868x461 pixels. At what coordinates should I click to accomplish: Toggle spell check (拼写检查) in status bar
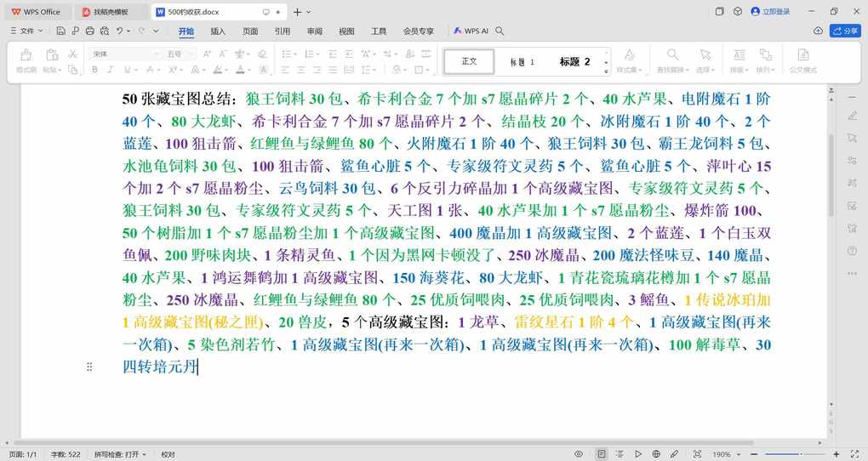(120, 454)
